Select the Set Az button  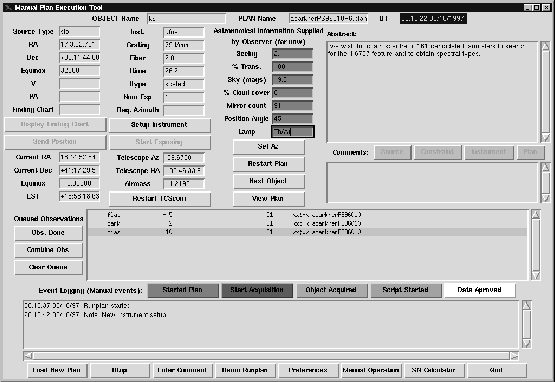(x=268, y=147)
